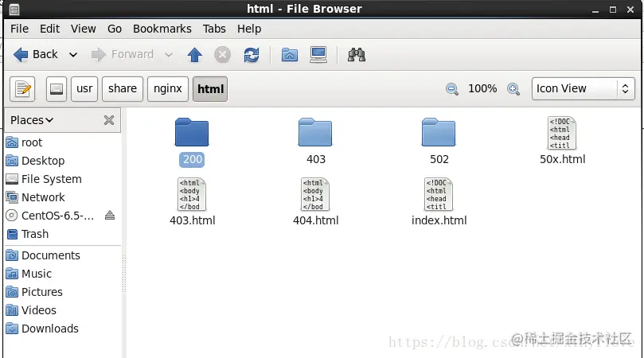Viewport: 644px width, 358px height.
Task: Select the index.html file icon
Action: pos(439,194)
